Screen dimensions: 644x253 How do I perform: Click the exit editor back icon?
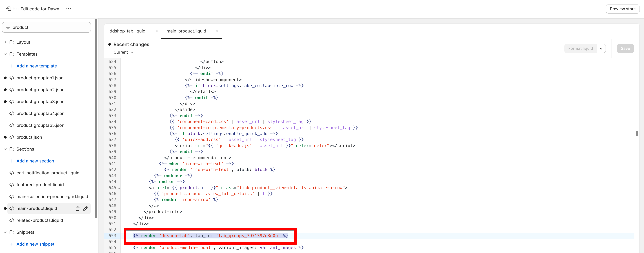pyautogui.click(x=9, y=9)
